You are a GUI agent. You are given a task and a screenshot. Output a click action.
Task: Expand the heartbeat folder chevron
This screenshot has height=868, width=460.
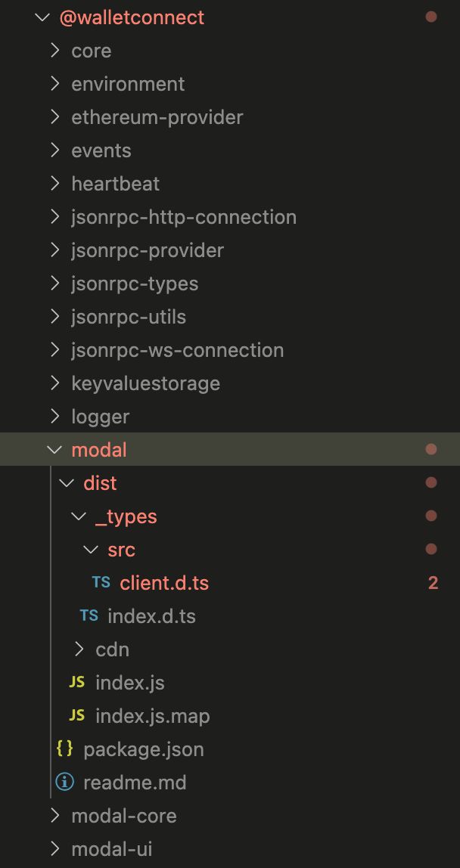pos(54,184)
